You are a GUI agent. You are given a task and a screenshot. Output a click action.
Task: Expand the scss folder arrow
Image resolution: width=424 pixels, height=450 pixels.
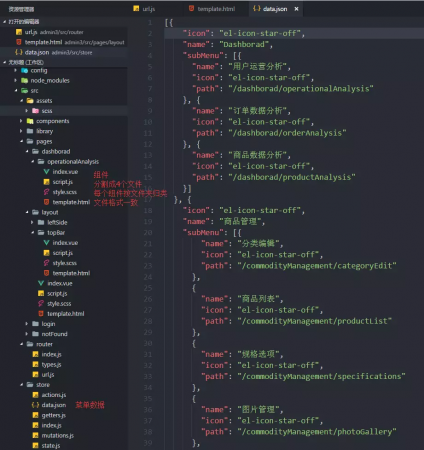27,111
